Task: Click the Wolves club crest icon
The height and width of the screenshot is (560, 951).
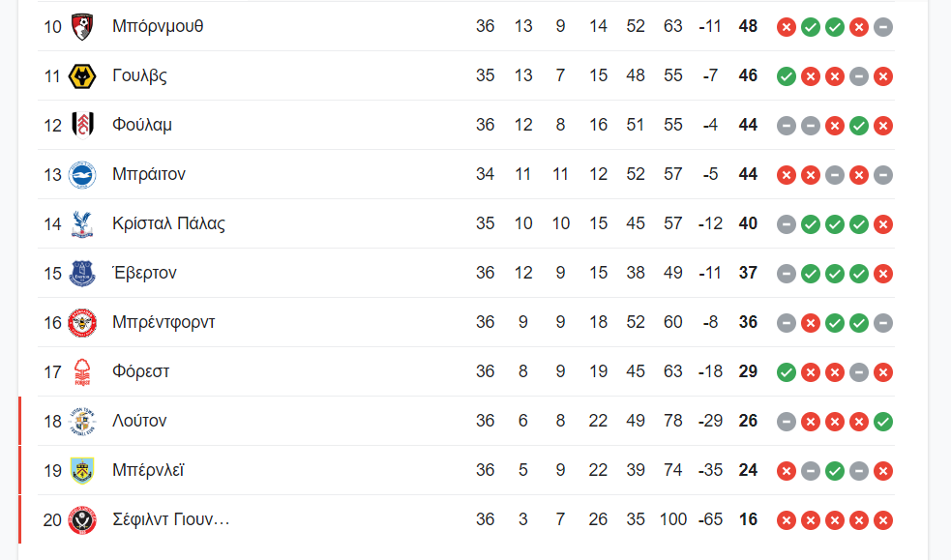Action: click(x=82, y=76)
